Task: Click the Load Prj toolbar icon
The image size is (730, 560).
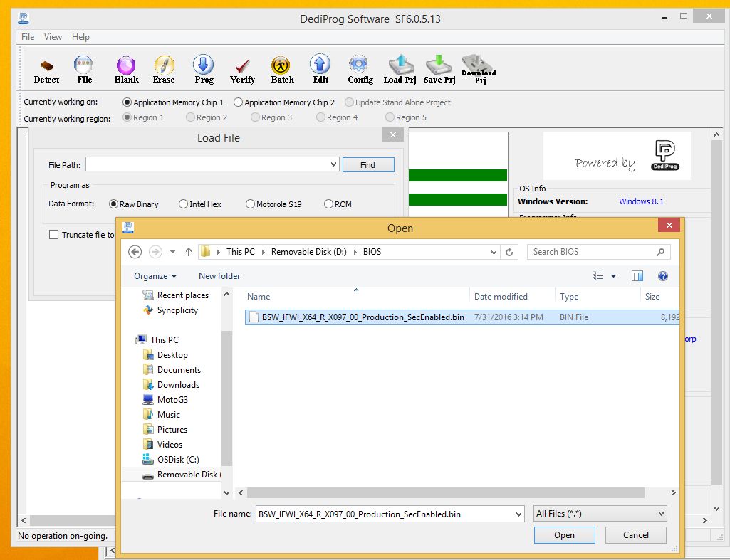Action: click(x=400, y=69)
